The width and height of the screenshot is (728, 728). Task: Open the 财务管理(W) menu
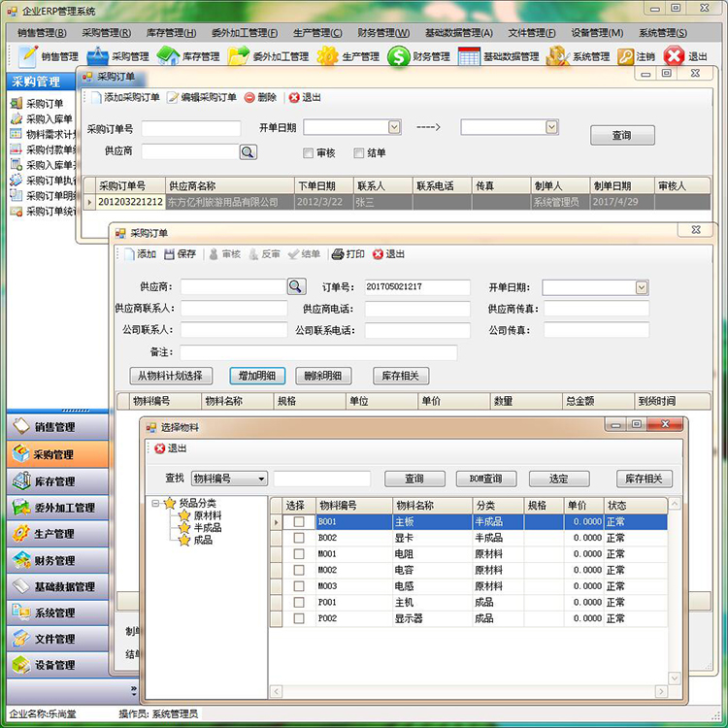[x=383, y=33]
